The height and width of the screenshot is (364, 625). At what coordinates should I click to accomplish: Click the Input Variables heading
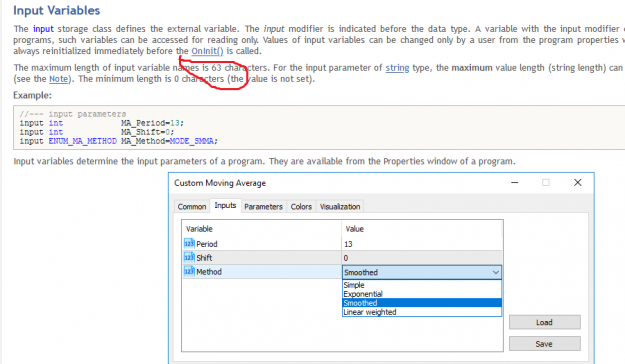(x=57, y=10)
